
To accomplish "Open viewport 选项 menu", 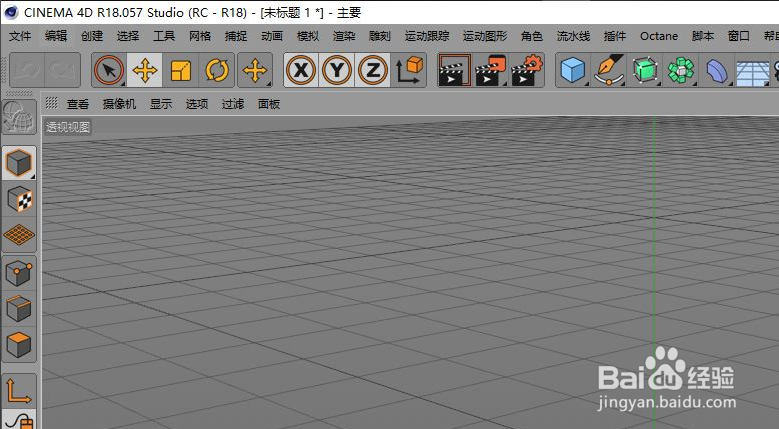I will point(197,104).
